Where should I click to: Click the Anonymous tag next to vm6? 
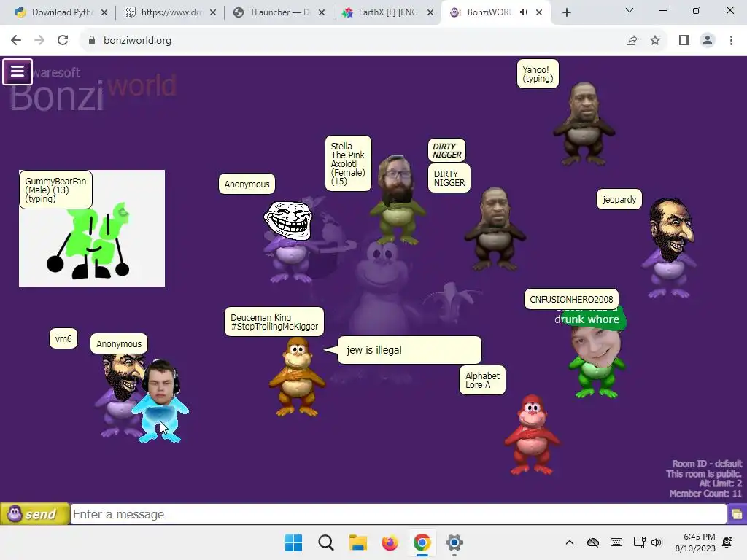pyautogui.click(x=119, y=344)
